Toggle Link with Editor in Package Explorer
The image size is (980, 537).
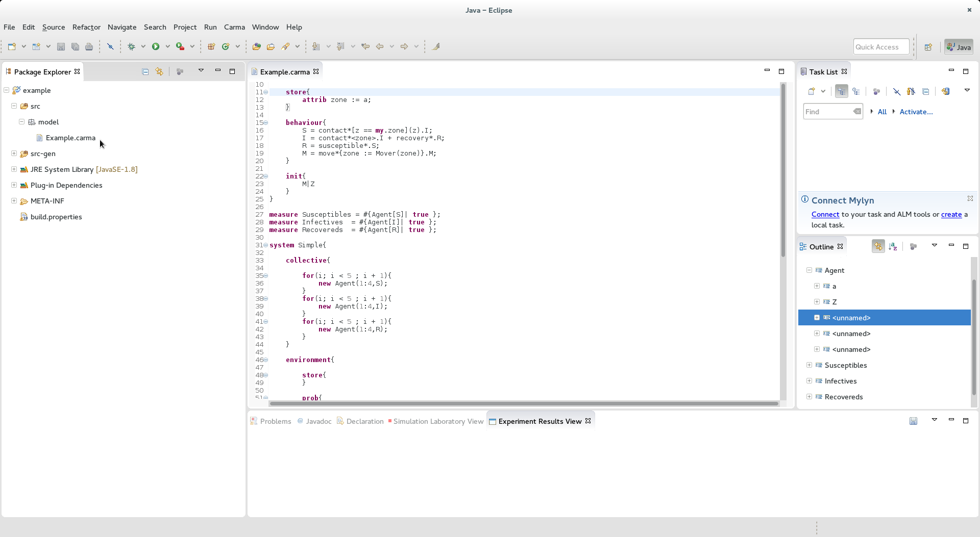(159, 71)
